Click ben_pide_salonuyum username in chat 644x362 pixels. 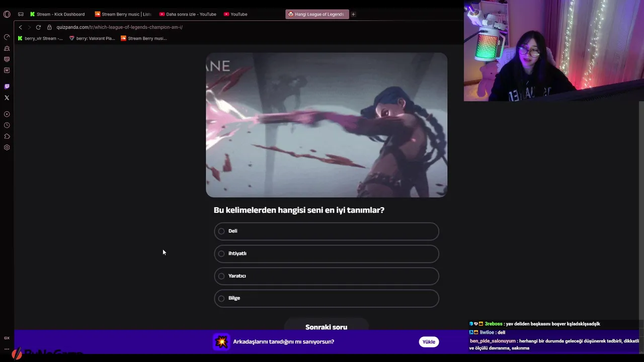coord(493,341)
